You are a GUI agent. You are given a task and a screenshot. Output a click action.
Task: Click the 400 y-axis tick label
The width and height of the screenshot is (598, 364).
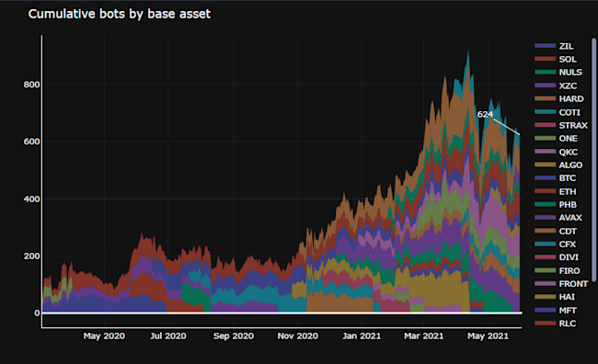point(31,199)
